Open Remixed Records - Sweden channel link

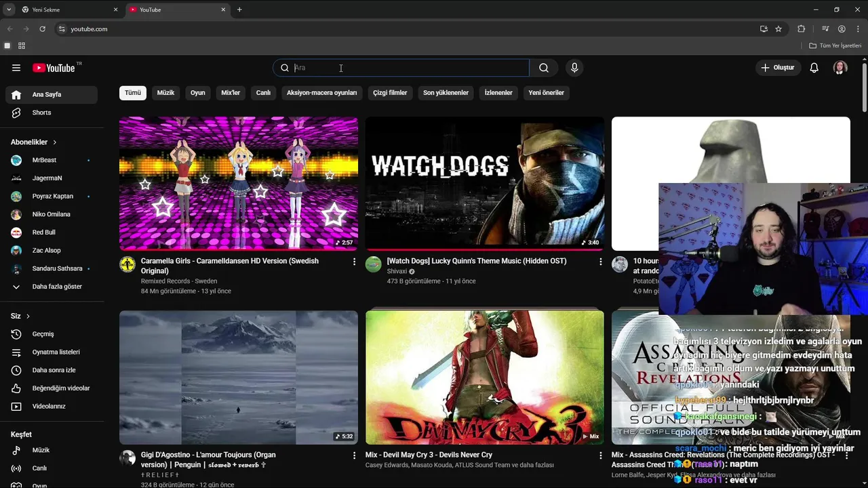coord(179,281)
